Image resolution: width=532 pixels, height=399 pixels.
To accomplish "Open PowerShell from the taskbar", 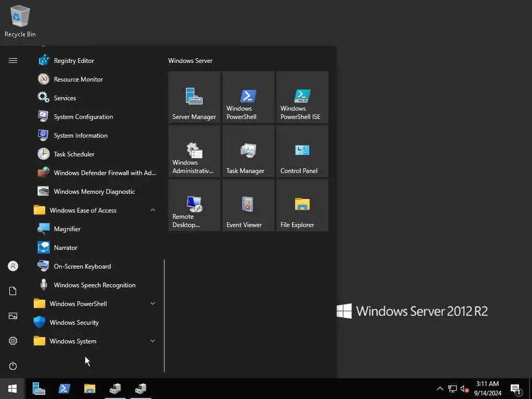I will click(x=64, y=389).
